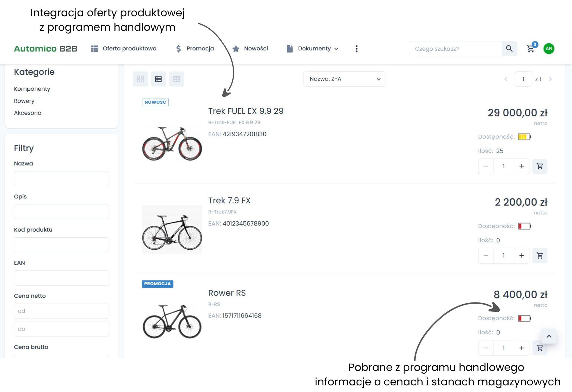Open the shopping cart with 2 items
572x392 pixels.
[x=531, y=49]
